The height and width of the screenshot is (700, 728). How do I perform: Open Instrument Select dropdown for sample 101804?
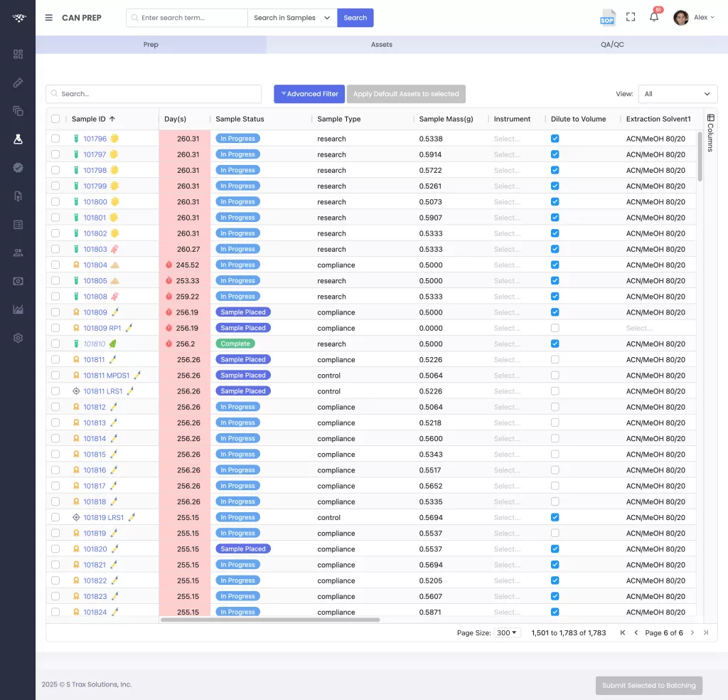coord(507,265)
